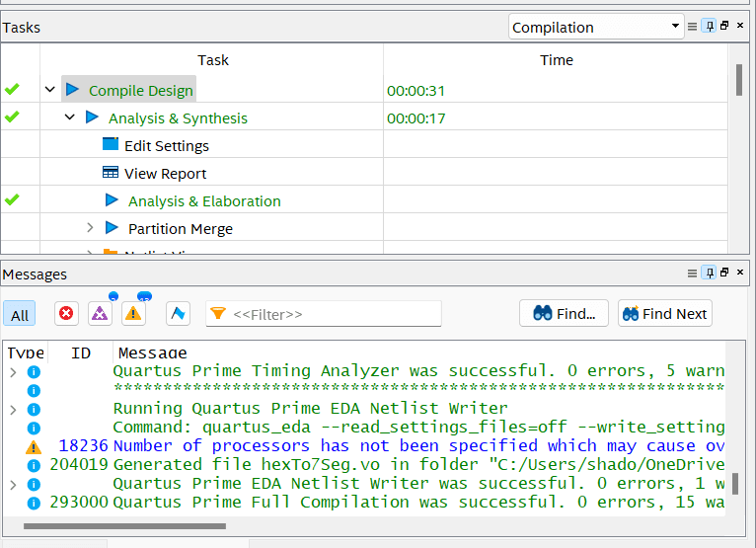This screenshot has width=756, height=548.
Task: Open the Find... dialog
Action: pyautogui.click(x=565, y=314)
